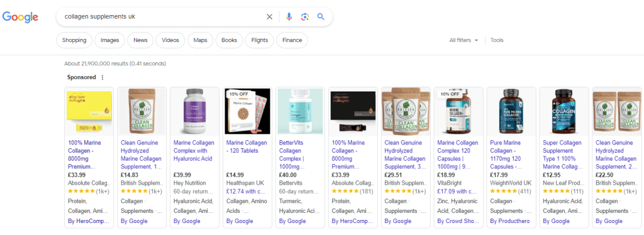Open 'Marine Collagen Complex with Hyaluronic Acid' title
644x235 pixels.
pos(194,151)
